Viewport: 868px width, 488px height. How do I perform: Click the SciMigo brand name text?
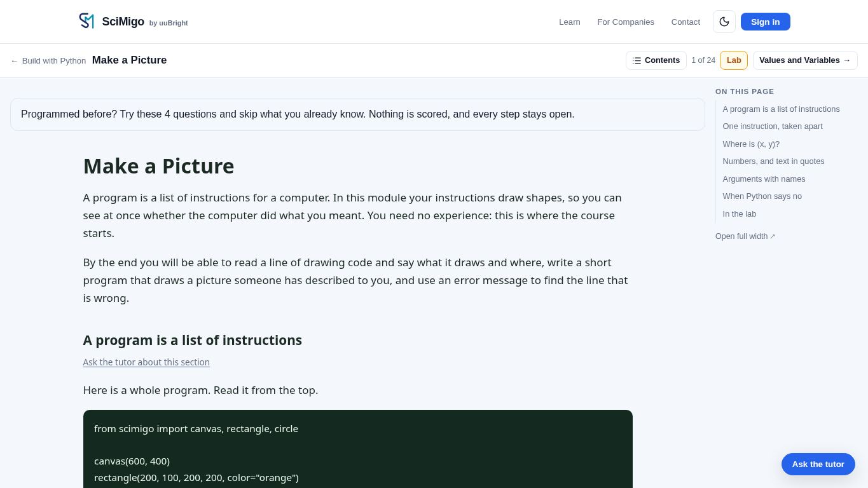[123, 22]
